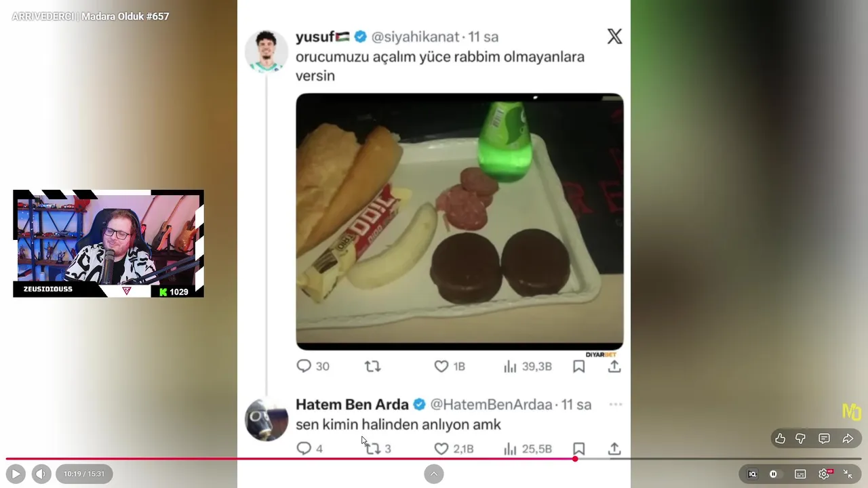868x488 pixels.
Task: Open the three-dot menu on Hatem's reply
Action: (615, 405)
